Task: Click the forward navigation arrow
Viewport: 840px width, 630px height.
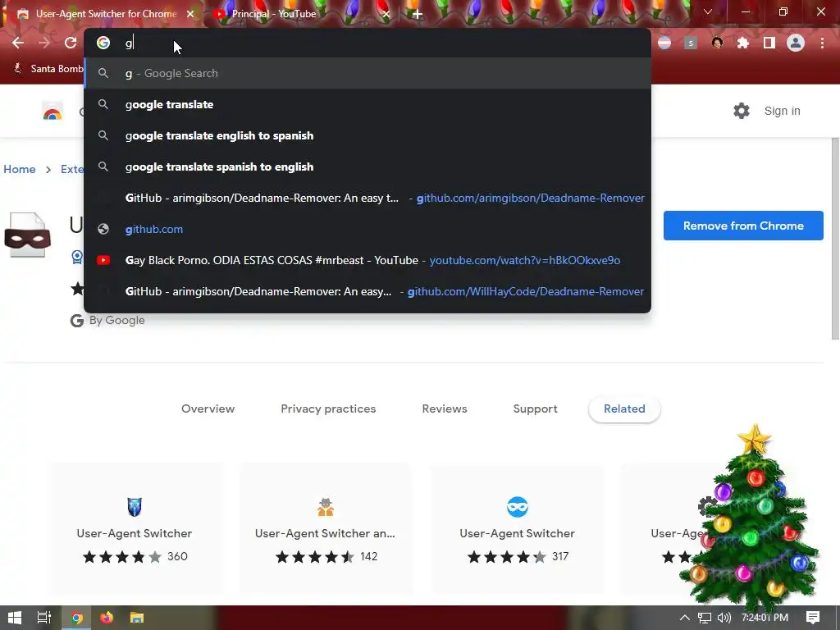Action: (x=44, y=43)
